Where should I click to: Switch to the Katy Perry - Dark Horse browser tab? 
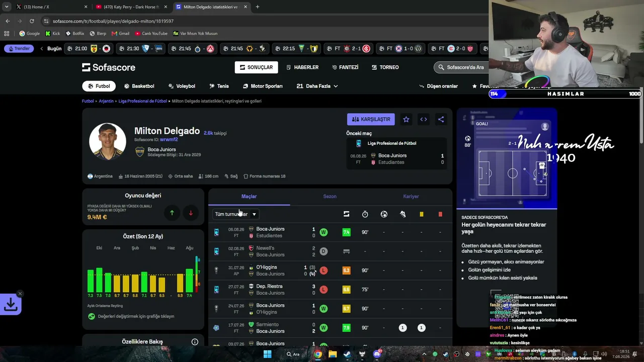click(132, 7)
